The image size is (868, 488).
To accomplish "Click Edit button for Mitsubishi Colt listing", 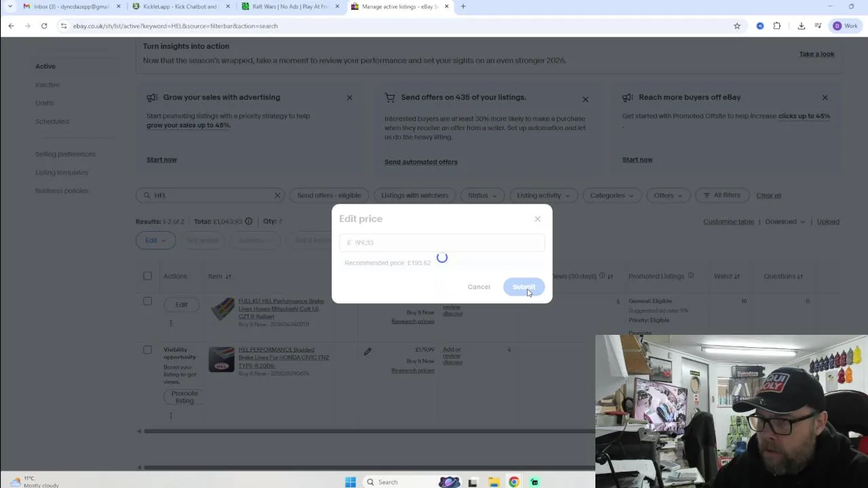I will pyautogui.click(x=181, y=305).
